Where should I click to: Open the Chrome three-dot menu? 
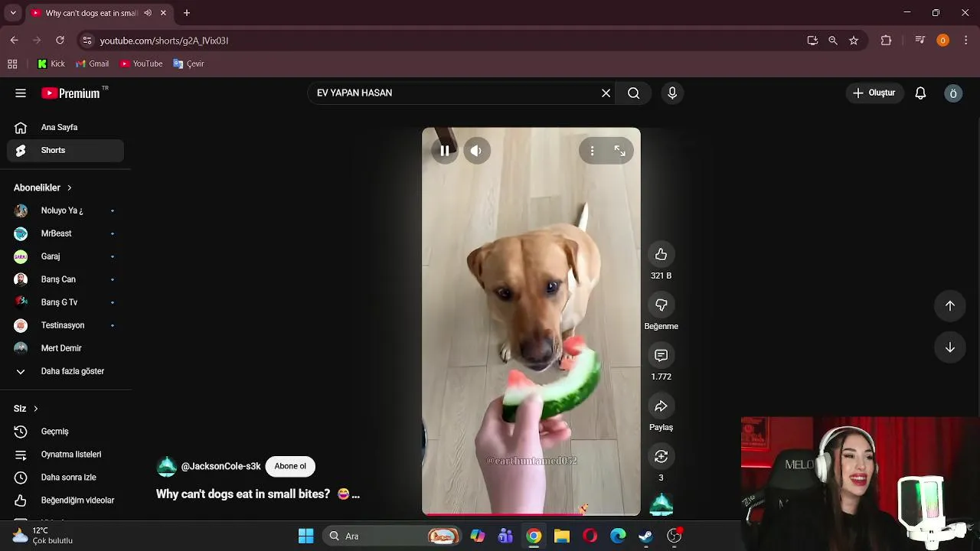pyautogui.click(x=966, y=41)
